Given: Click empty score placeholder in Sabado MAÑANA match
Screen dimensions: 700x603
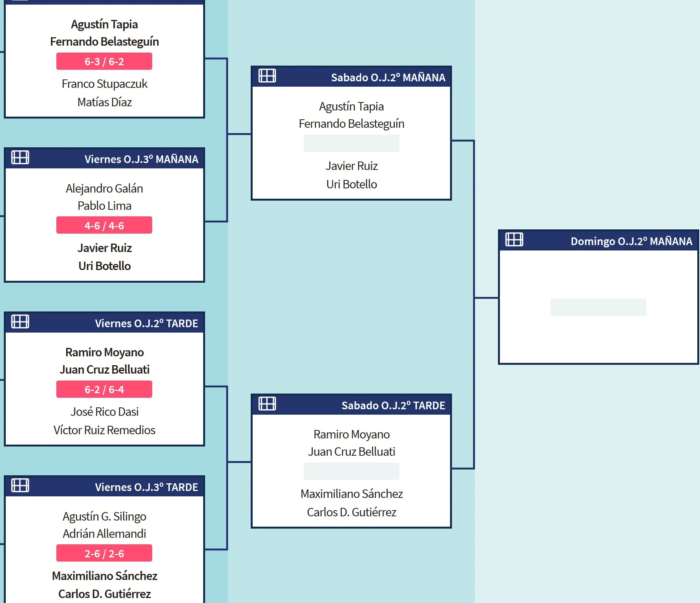Looking at the screenshot, I should [351, 143].
